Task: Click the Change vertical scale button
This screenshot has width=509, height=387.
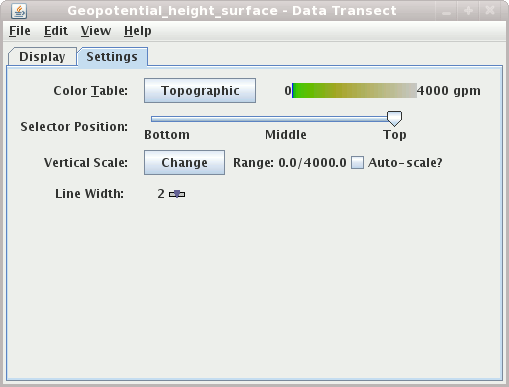Action: pyautogui.click(x=184, y=163)
